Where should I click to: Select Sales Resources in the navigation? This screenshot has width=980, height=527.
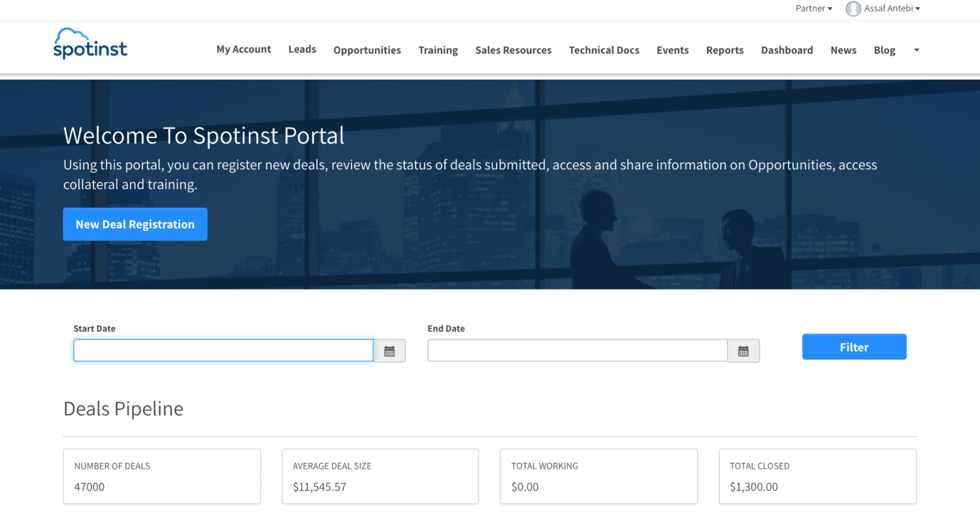pos(514,50)
